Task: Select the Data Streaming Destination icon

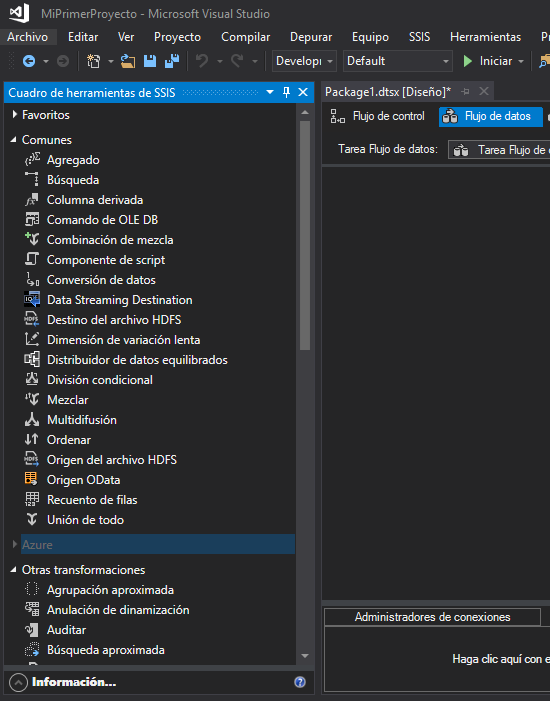Action: pyautogui.click(x=32, y=300)
